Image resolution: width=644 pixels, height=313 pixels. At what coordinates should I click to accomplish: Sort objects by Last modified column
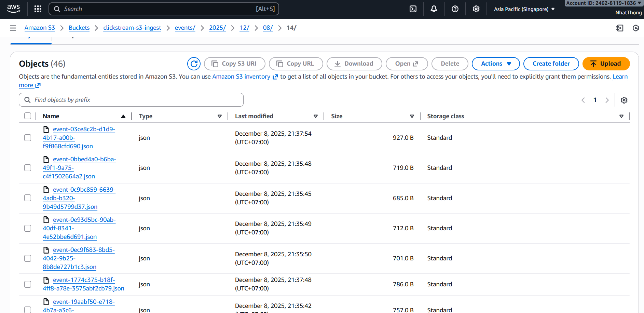[254, 116]
